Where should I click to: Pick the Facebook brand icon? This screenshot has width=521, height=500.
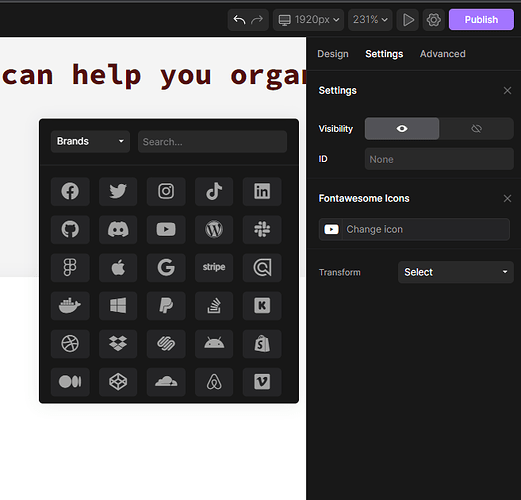click(70, 191)
